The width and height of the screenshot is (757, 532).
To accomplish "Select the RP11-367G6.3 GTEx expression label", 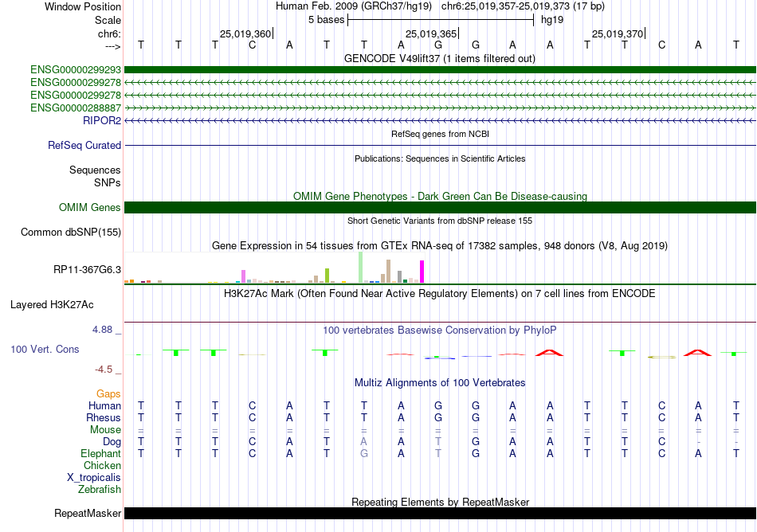I will click(88, 270).
